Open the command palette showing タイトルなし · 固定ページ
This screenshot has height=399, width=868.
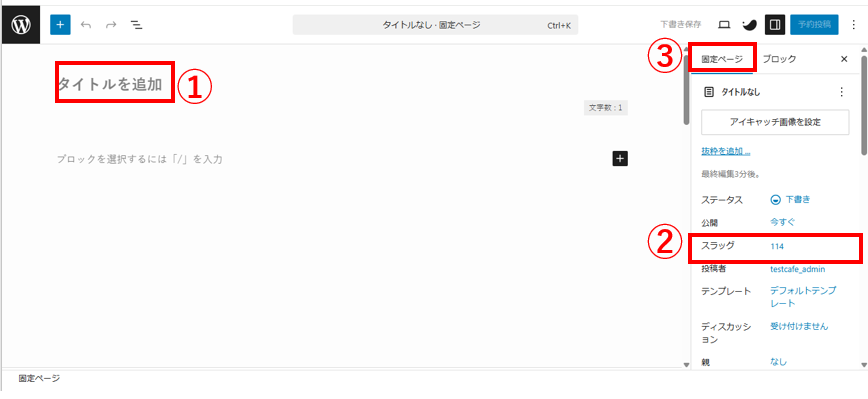click(435, 25)
